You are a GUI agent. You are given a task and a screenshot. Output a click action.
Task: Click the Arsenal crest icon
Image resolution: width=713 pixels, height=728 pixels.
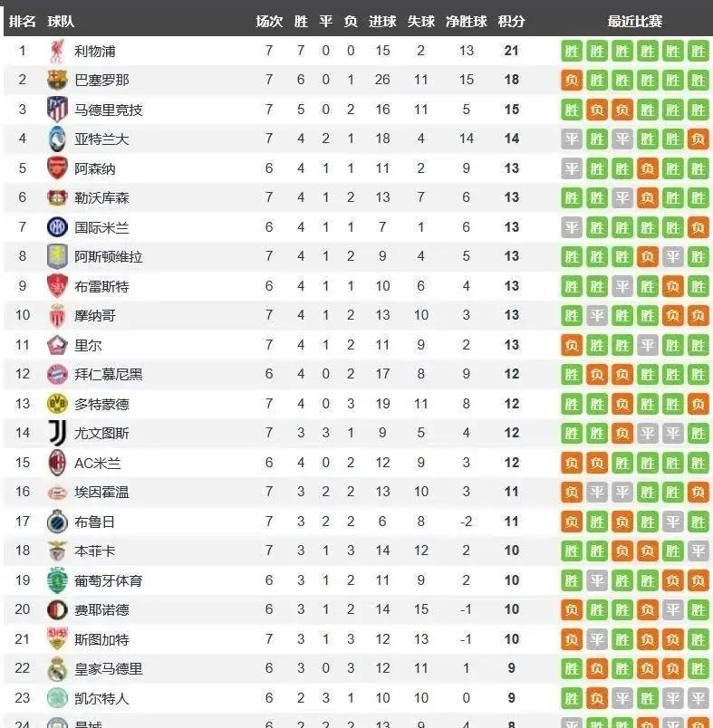pos(57,168)
